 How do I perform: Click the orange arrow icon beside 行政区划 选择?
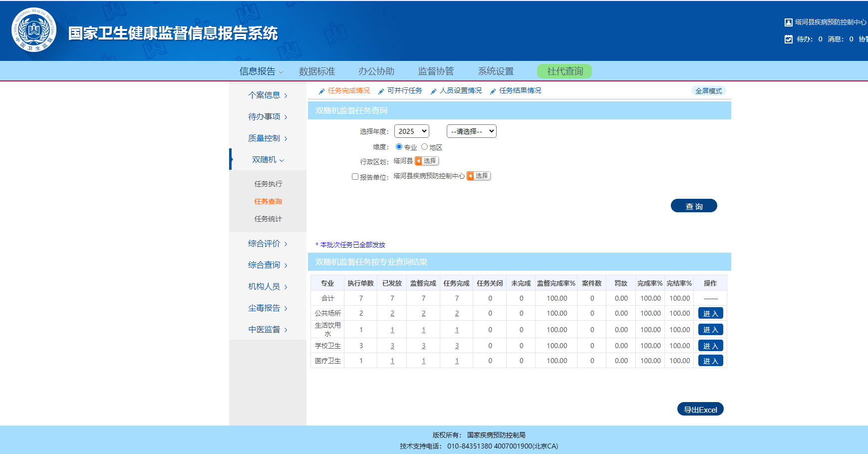pyautogui.click(x=419, y=161)
